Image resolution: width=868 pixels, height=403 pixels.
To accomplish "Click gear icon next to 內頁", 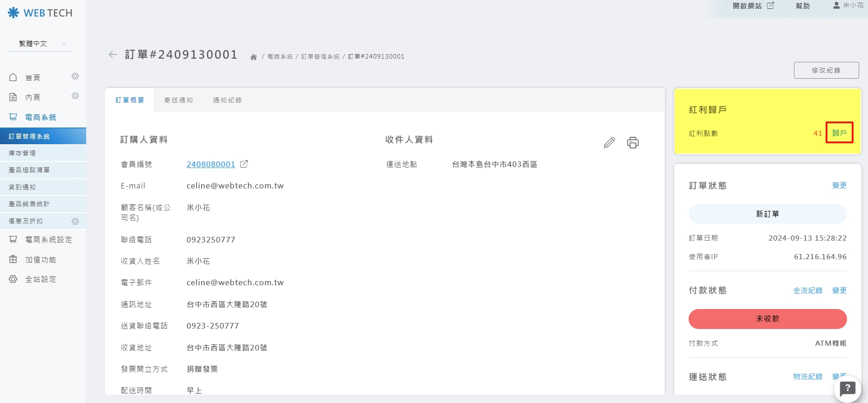I will pos(75,96).
